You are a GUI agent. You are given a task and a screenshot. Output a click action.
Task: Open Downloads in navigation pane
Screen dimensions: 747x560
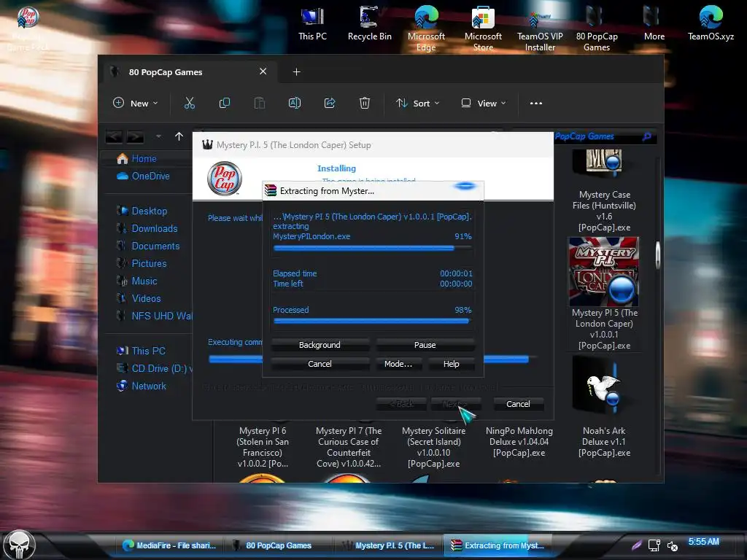point(147,228)
